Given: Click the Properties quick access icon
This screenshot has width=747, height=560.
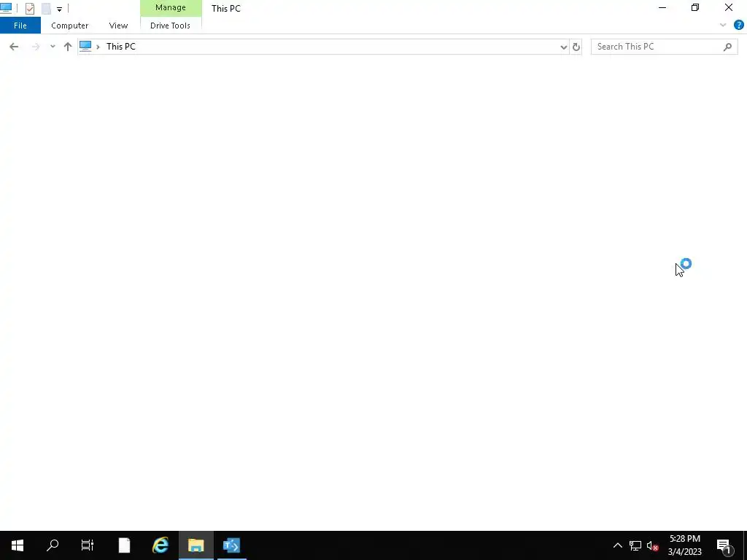Looking at the screenshot, I should 29,8.
